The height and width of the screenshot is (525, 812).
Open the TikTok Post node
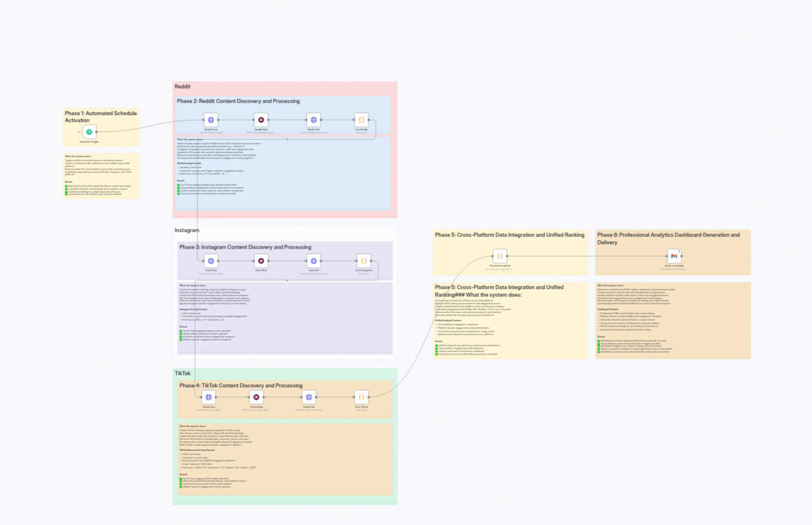208,396
